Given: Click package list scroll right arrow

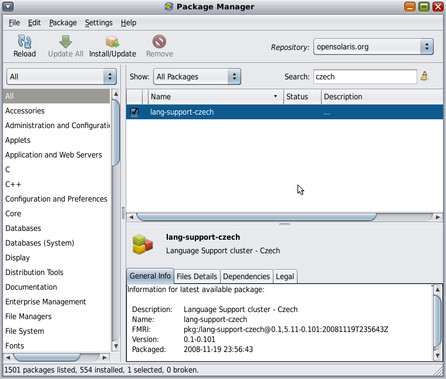Looking at the screenshot, I should (438, 217).
